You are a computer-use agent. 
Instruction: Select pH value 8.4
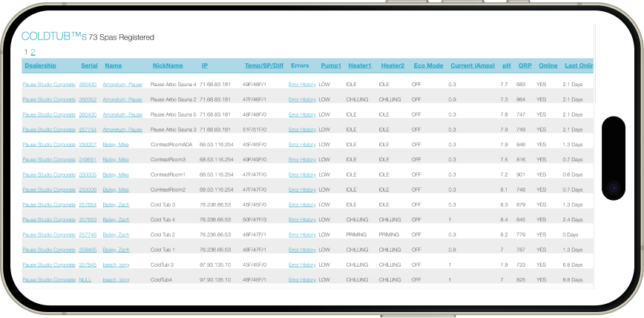[504, 220]
